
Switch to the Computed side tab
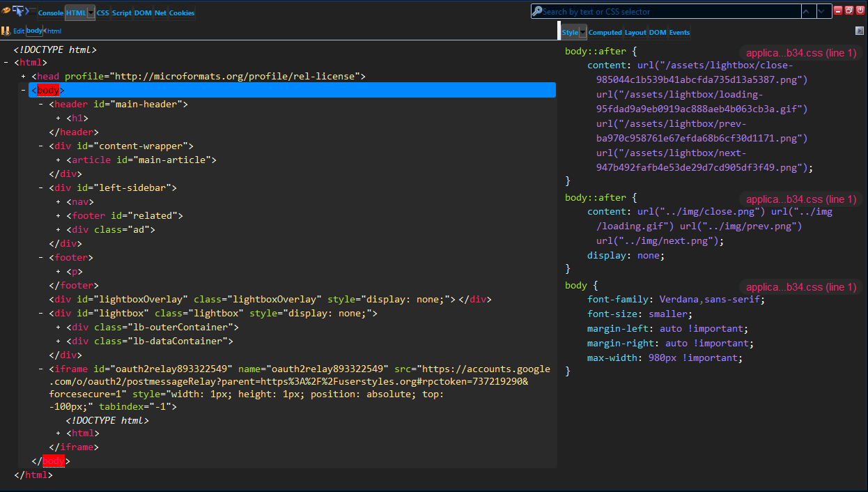pyautogui.click(x=605, y=32)
